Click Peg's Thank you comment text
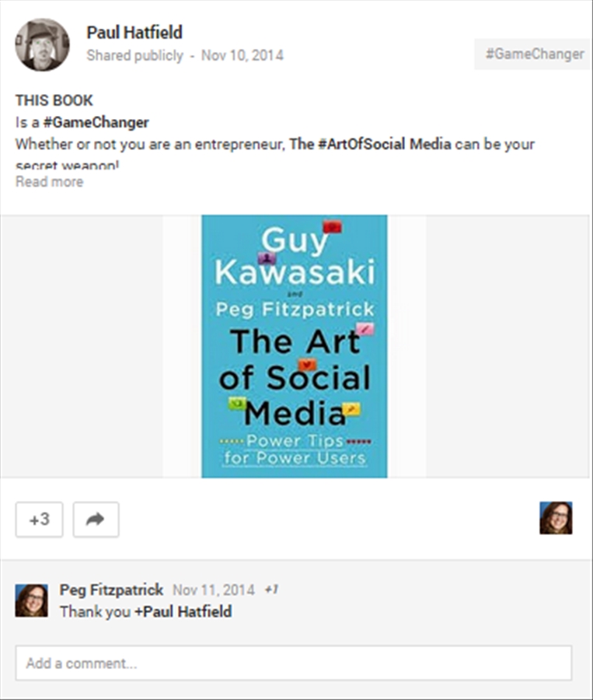Viewport: 593px width, 700px height. [146, 611]
